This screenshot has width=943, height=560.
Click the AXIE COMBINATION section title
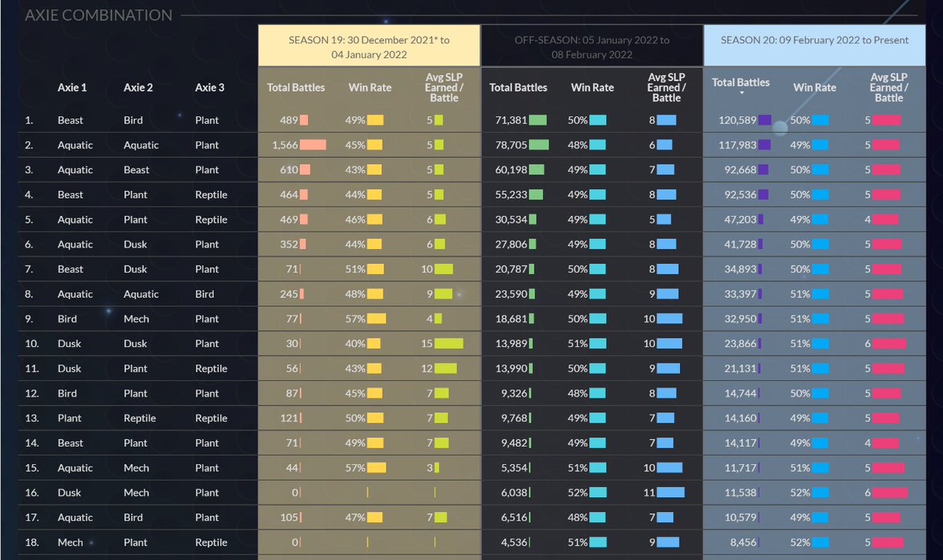click(98, 15)
